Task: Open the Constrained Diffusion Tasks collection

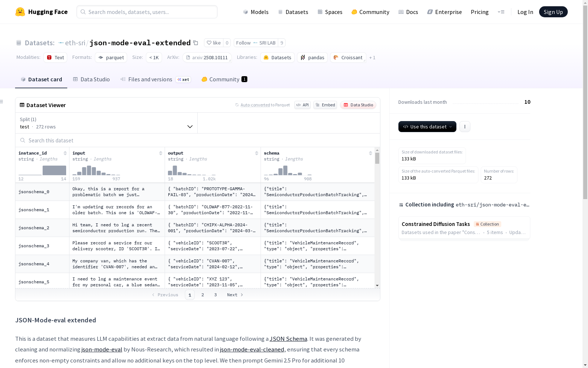Action: pos(464,228)
